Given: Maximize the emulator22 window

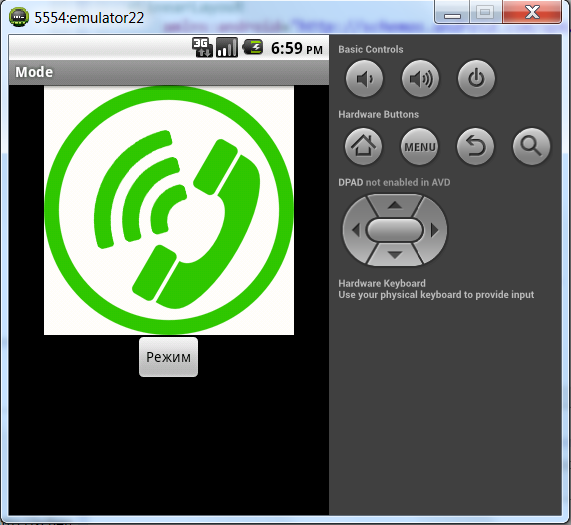Looking at the screenshot, I should (485, 13).
